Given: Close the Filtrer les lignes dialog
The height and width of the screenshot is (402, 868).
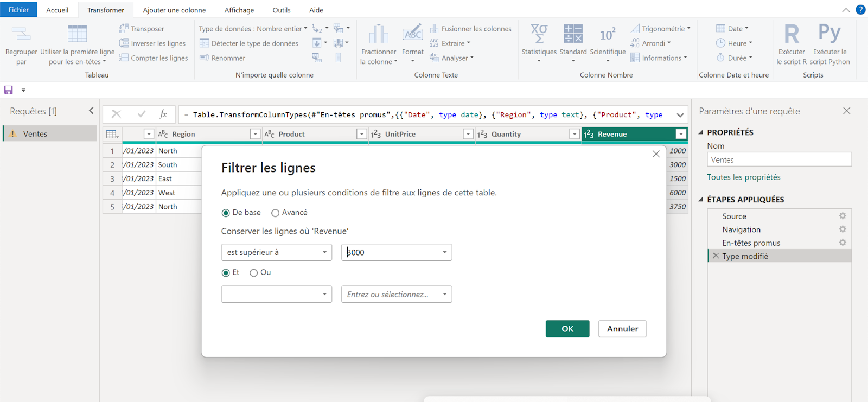Looking at the screenshot, I should (x=656, y=154).
